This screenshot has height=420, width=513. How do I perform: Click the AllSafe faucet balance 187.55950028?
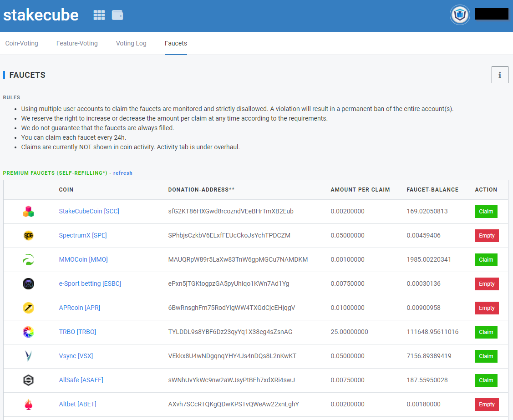pos(427,380)
